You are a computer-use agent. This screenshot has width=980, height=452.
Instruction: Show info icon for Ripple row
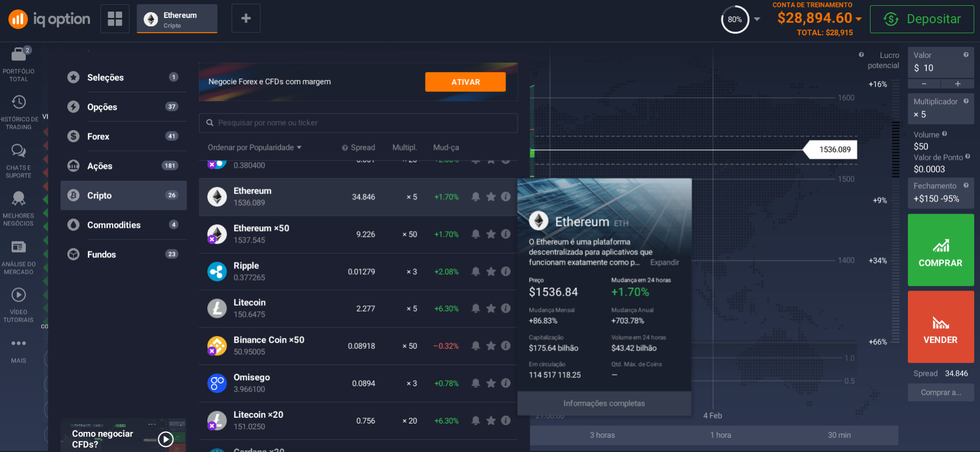(506, 272)
